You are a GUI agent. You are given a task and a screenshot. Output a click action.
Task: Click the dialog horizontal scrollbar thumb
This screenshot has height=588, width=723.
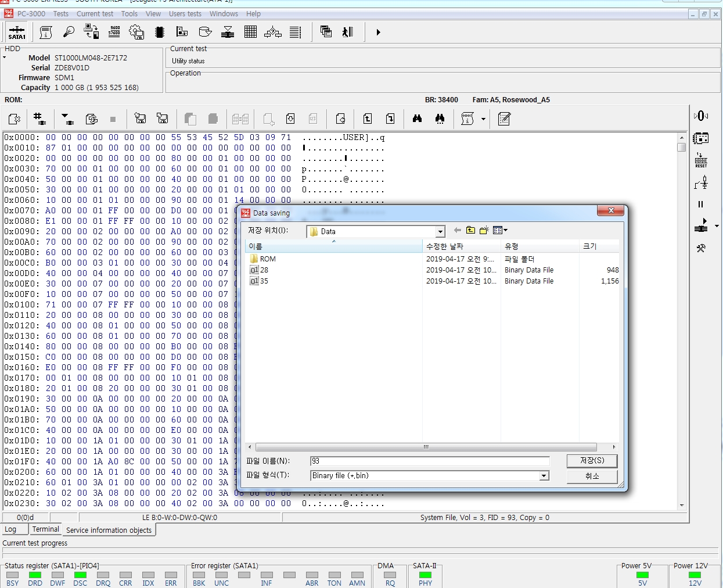426,447
